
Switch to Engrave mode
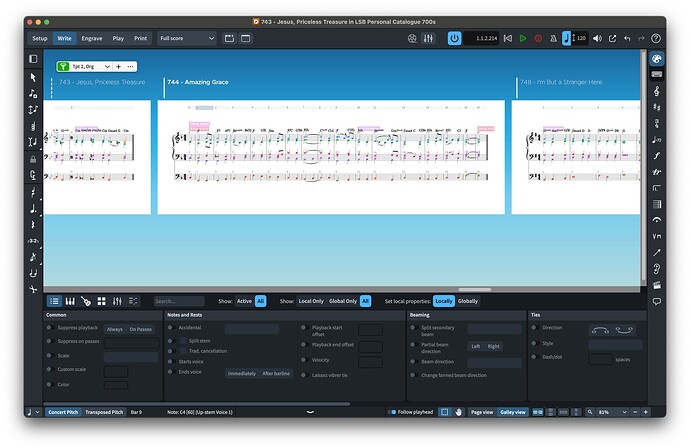point(92,38)
